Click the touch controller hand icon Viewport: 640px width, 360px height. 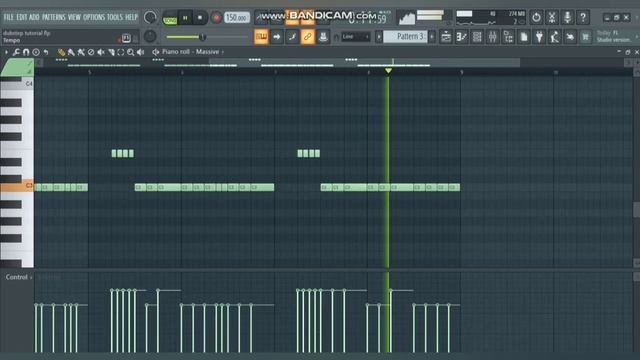pos(570,37)
